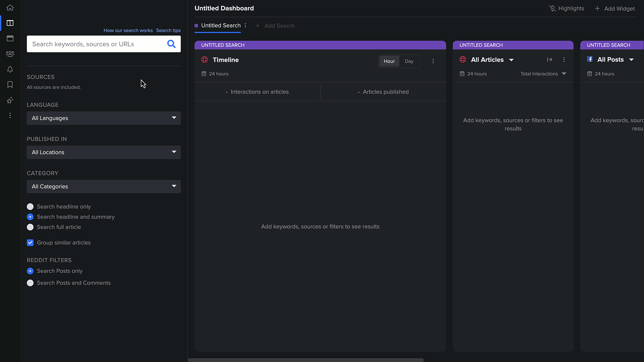Click the Untitled Dashboard title
644x362 pixels.
(224, 8)
